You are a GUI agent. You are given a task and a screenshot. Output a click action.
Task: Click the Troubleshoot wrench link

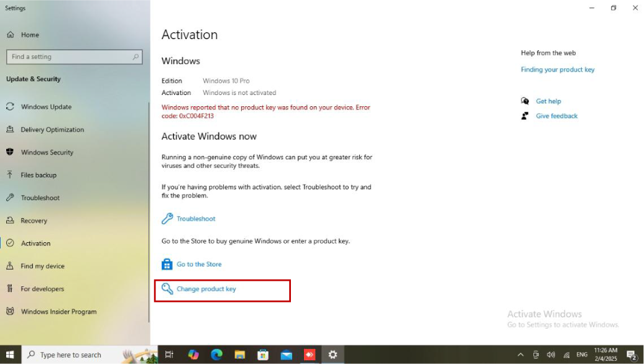pos(195,219)
